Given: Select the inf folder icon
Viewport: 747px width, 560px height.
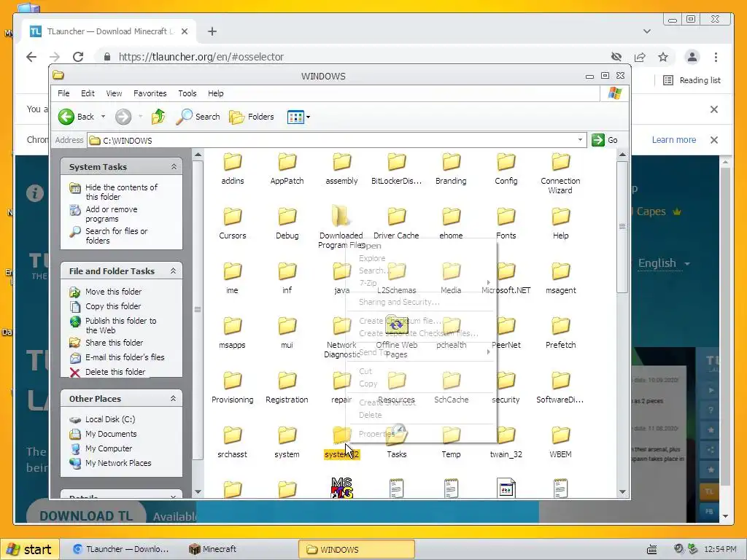Looking at the screenshot, I should (287, 271).
